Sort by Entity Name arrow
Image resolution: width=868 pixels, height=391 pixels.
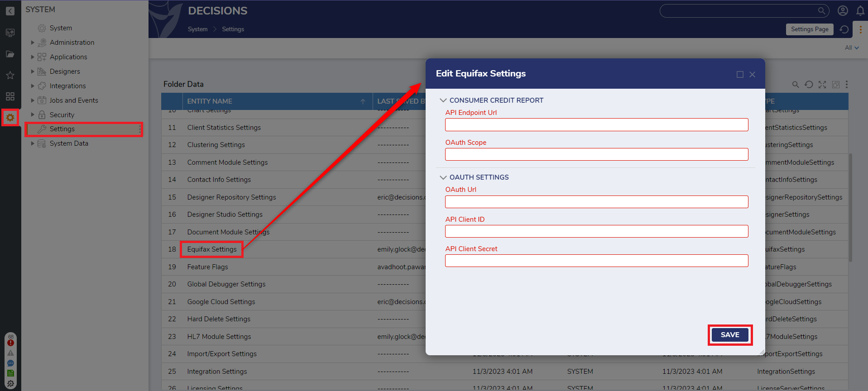click(x=363, y=101)
